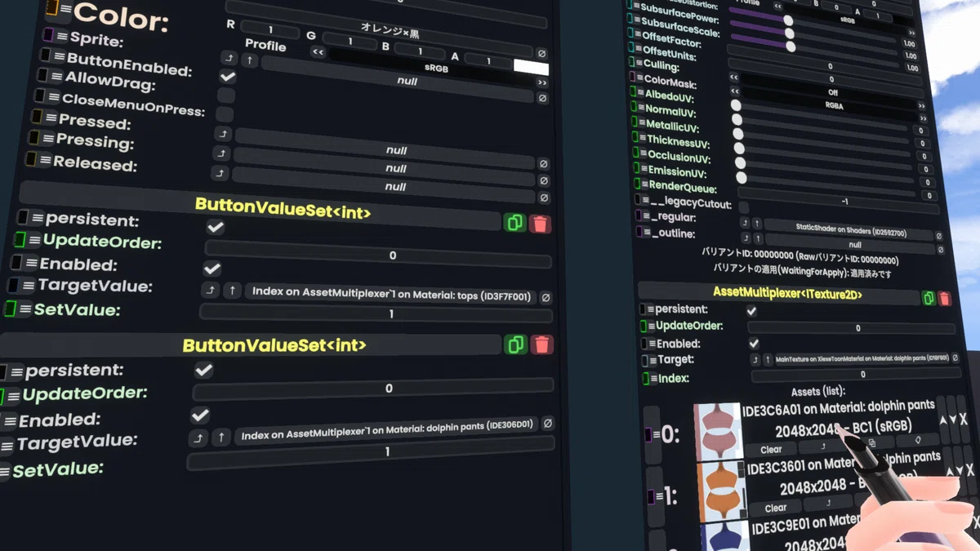
Task: Clear TargetValue reference for Material: tops
Action: [546, 298]
